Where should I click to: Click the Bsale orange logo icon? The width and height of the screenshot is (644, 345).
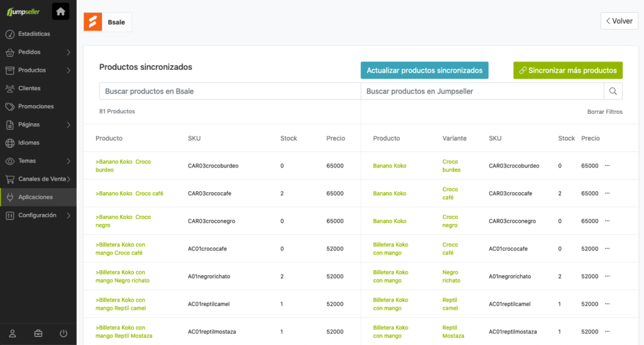(93, 22)
